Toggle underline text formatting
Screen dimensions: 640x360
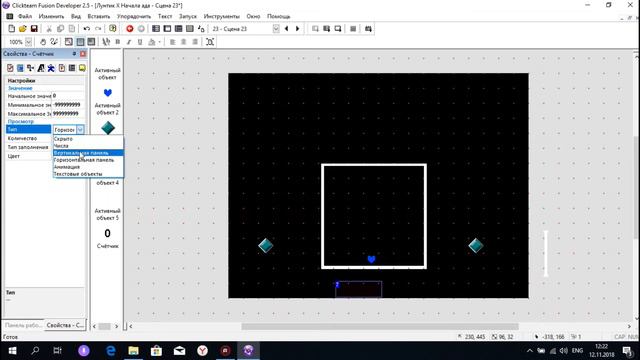coord(140,42)
